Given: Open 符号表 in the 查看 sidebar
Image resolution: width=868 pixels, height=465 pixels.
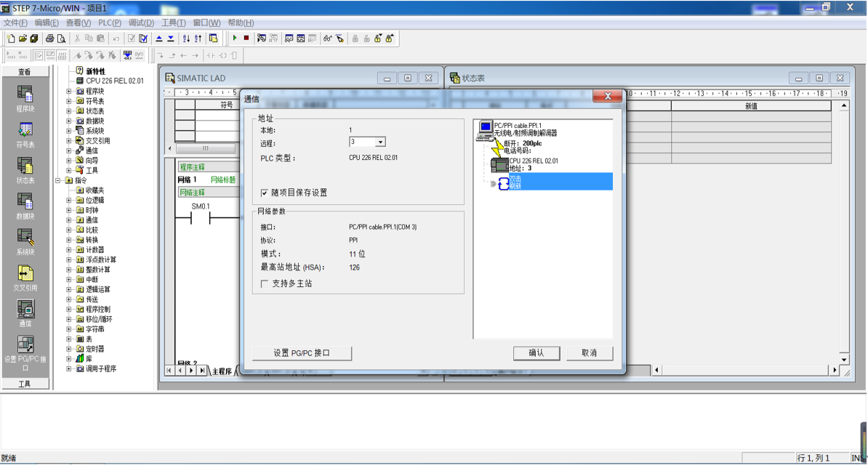Looking at the screenshot, I should (25, 136).
